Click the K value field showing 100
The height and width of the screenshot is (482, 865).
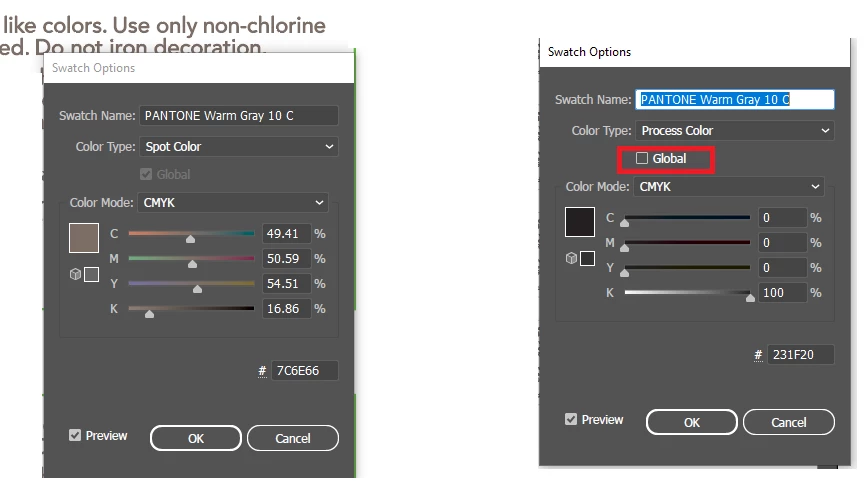pyautogui.click(x=782, y=293)
